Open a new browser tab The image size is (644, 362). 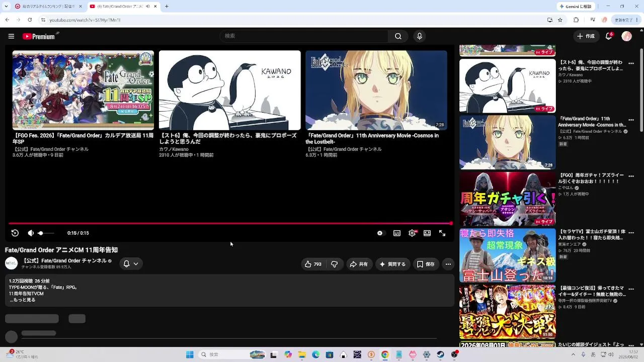(x=167, y=7)
